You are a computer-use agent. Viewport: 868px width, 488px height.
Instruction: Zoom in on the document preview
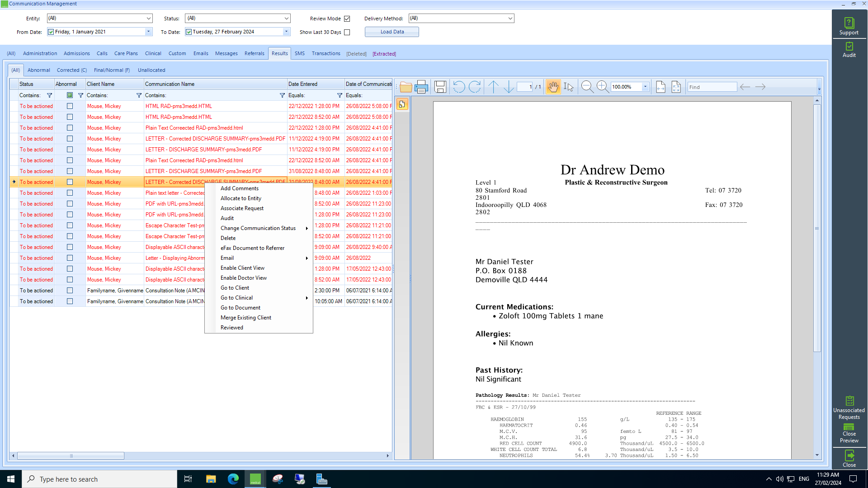[603, 87]
